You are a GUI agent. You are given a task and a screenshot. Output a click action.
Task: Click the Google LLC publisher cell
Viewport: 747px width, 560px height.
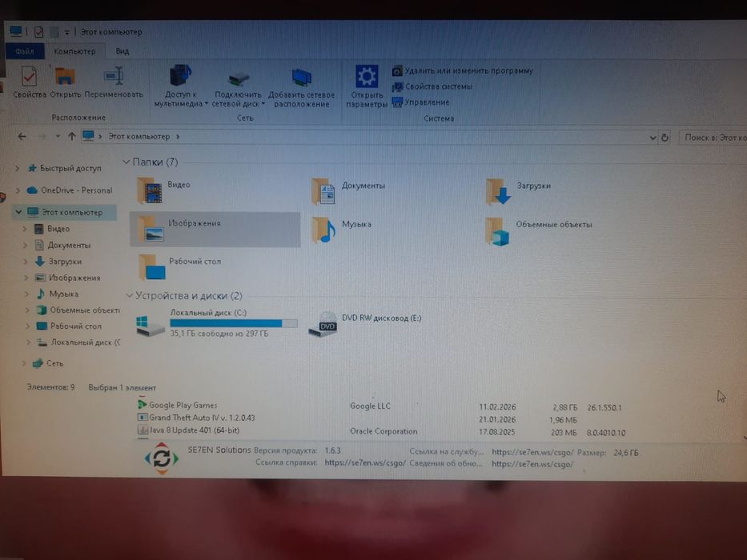pyautogui.click(x=370, y=406)
